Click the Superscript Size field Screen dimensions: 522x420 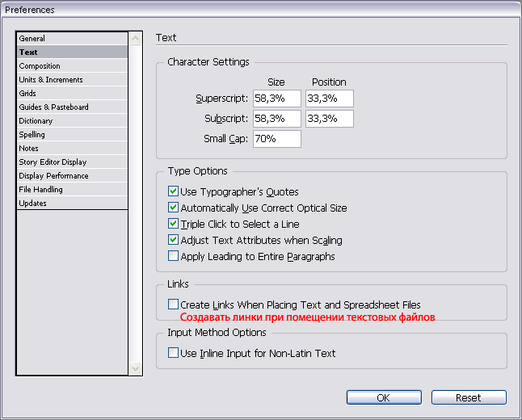[x=277, y=99]
